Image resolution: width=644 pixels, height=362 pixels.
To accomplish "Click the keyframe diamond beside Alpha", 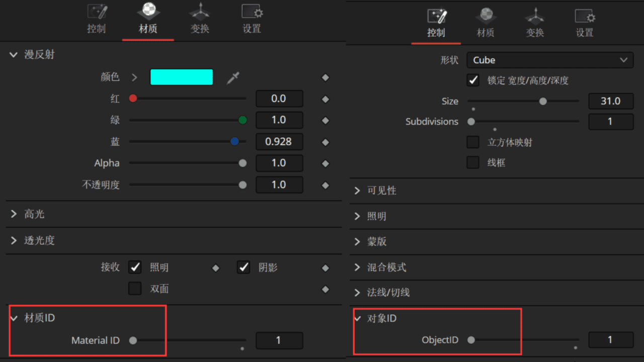I will click(x=325, y=163).
